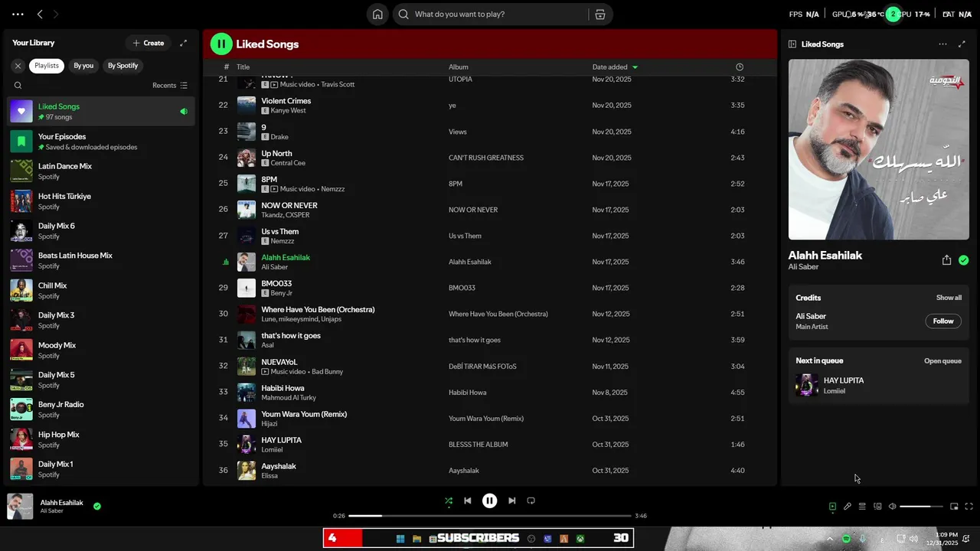Sort tracks by Title column

[x=243, y=67]
